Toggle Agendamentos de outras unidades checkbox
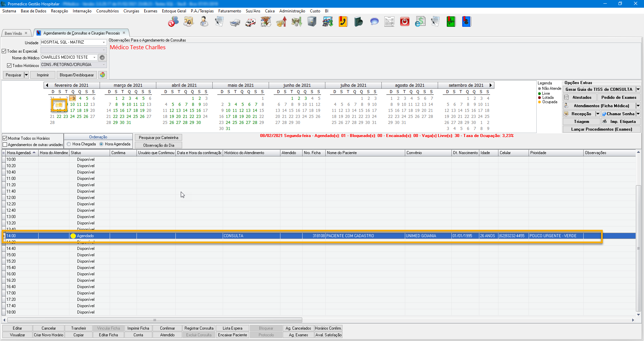644x341 pixels. pyautogui.click(x=5, y=145)
